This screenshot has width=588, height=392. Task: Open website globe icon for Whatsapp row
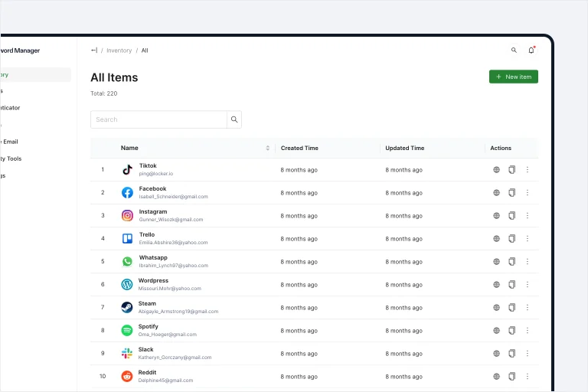coord(496,261)
